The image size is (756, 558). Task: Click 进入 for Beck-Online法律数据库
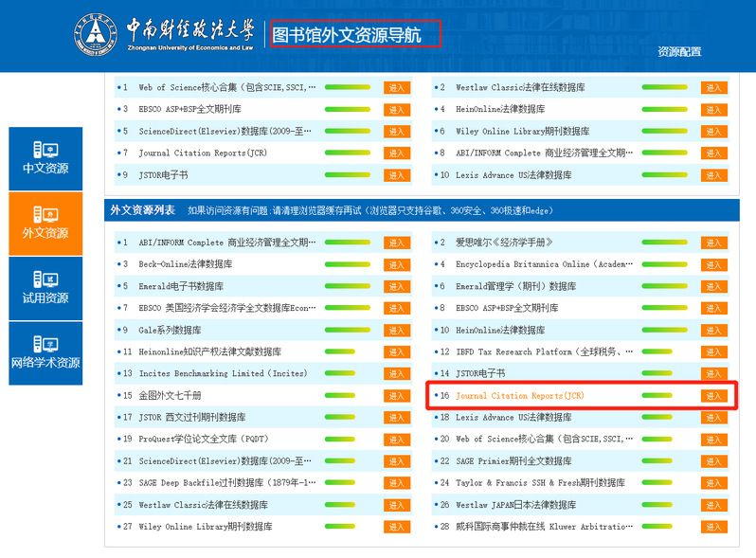(396, 264)
